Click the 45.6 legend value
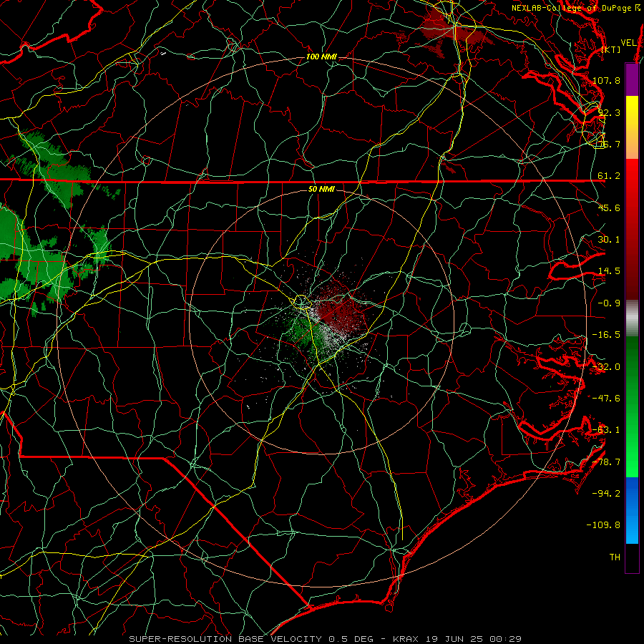Viewport: 644px width, 644px height. 609,208
